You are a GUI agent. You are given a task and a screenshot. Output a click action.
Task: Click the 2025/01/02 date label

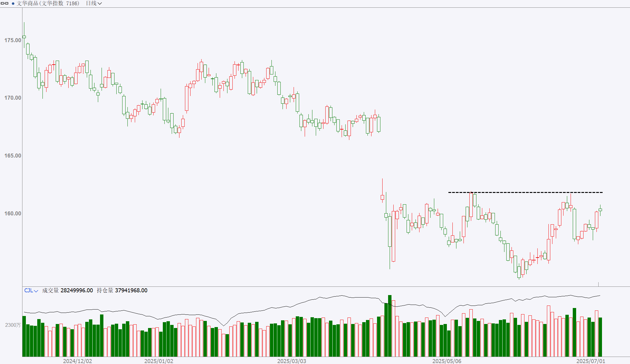click(159, 361)
